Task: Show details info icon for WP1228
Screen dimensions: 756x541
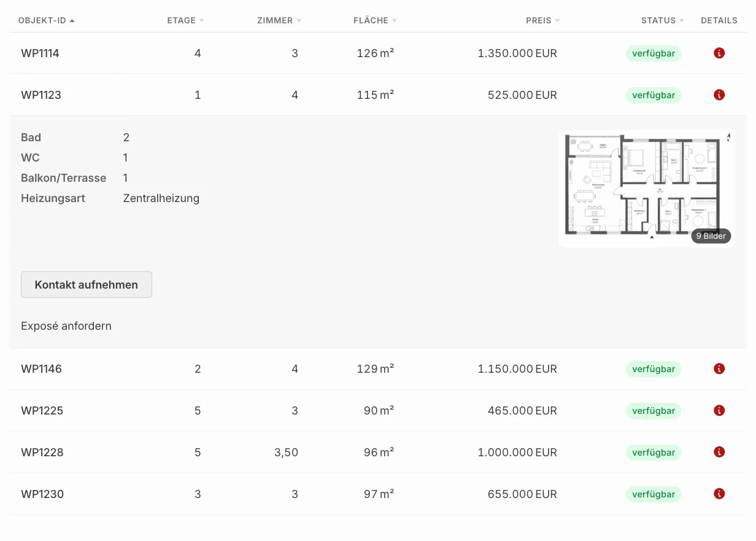Action: point(720,453)
